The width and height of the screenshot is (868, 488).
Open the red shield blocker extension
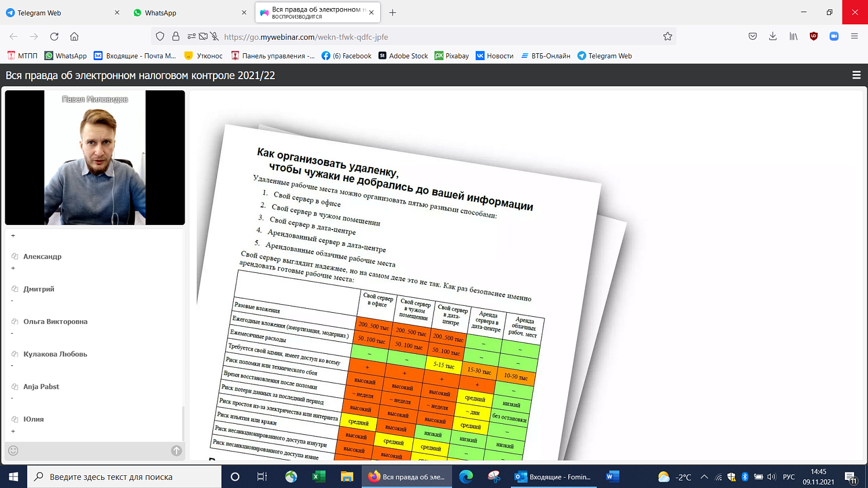814,36
